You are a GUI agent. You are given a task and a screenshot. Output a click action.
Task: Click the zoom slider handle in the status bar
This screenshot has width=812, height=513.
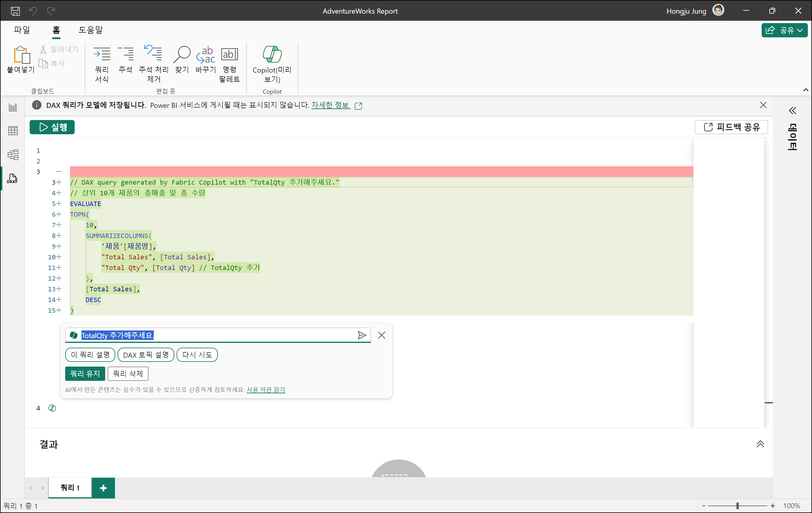coord(738,506)
